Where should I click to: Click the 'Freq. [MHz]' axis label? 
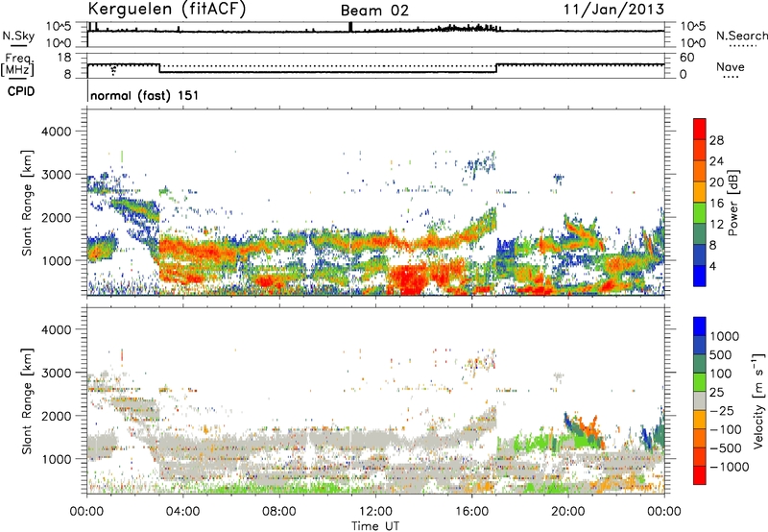[17, 64]
